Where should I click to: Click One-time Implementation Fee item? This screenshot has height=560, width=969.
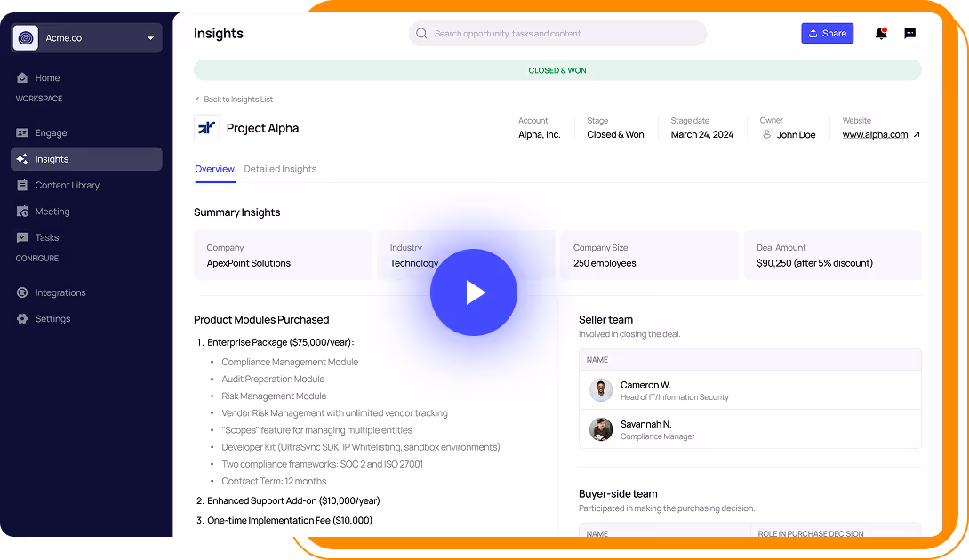(x=290, y=520)
